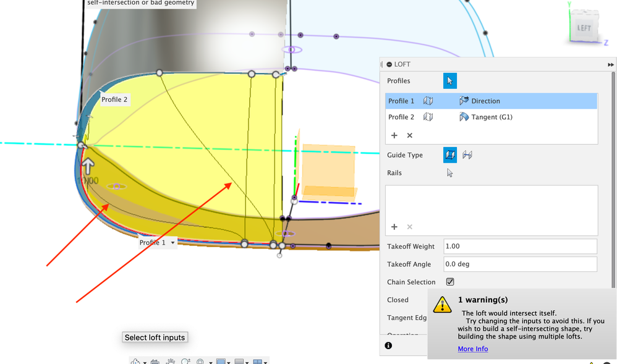Select the Centerline guide type icon
617x364 pixels.
(x=467, y=155)
